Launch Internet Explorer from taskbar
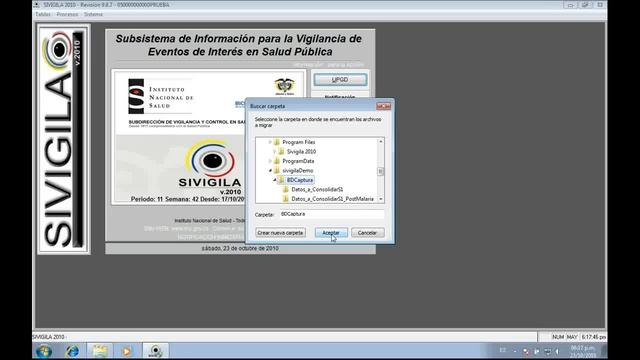 (x=72, y=351)
